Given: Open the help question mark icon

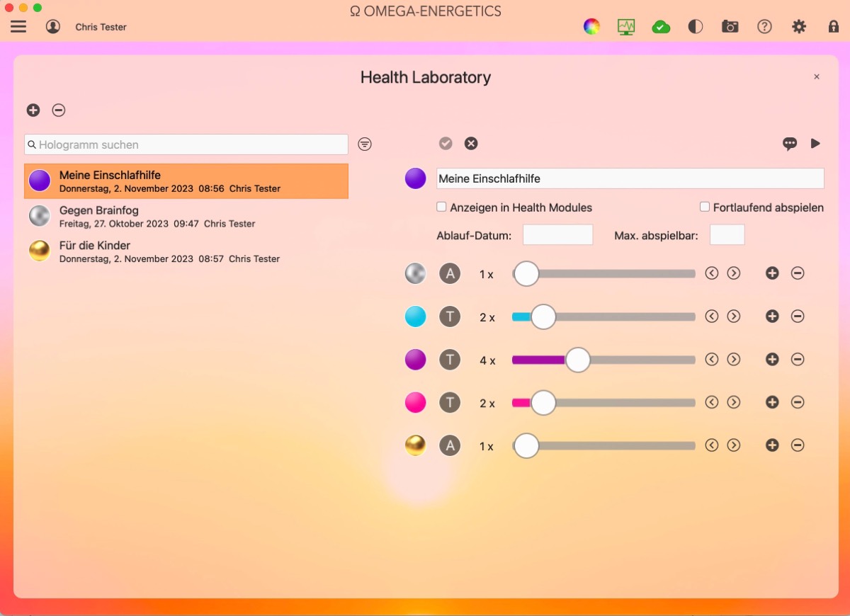Looking at the screenshot, I should (764, 27).
